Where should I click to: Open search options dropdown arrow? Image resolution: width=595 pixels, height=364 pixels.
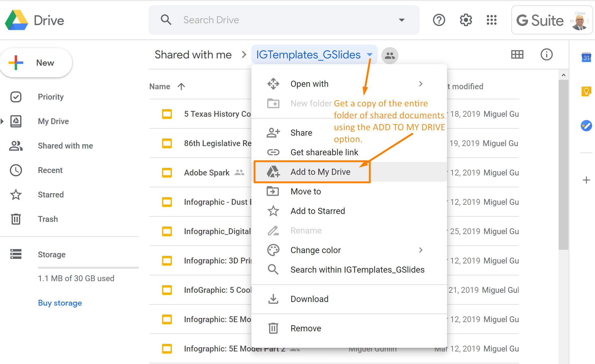402,20
